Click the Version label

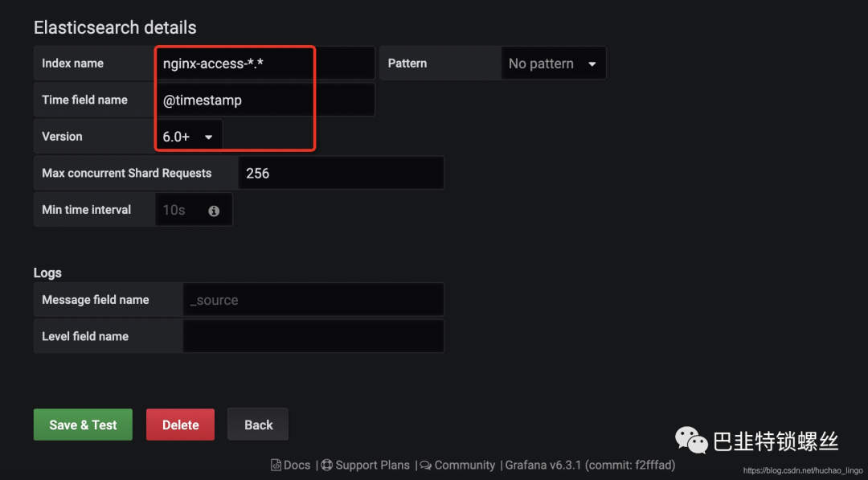62,136
